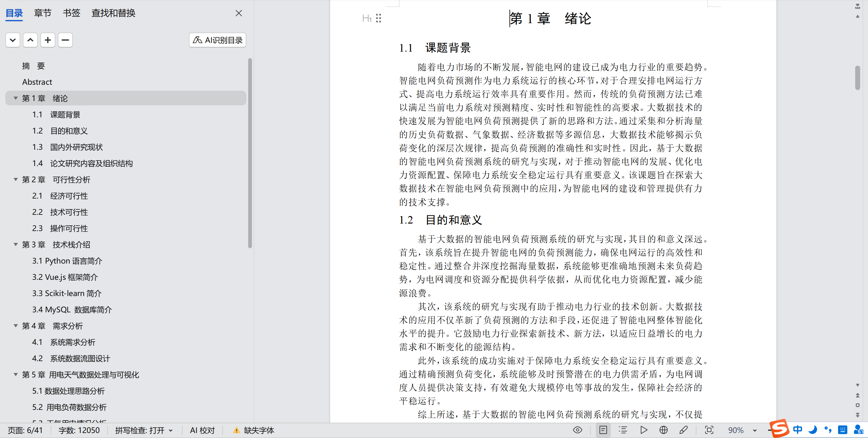Click the 第1章 绪论 heading in the document
The height and width of the screenshot is (438, 868).
coord(550,18)
